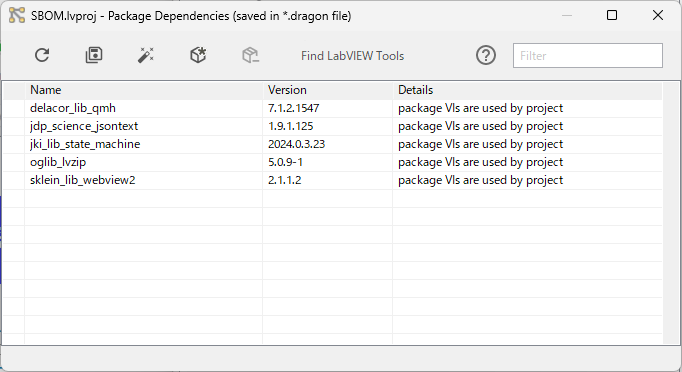The height and width of the screenshot is (372, 682).
Task: Sort by the Version column header
Action: (x=328, y=90)
